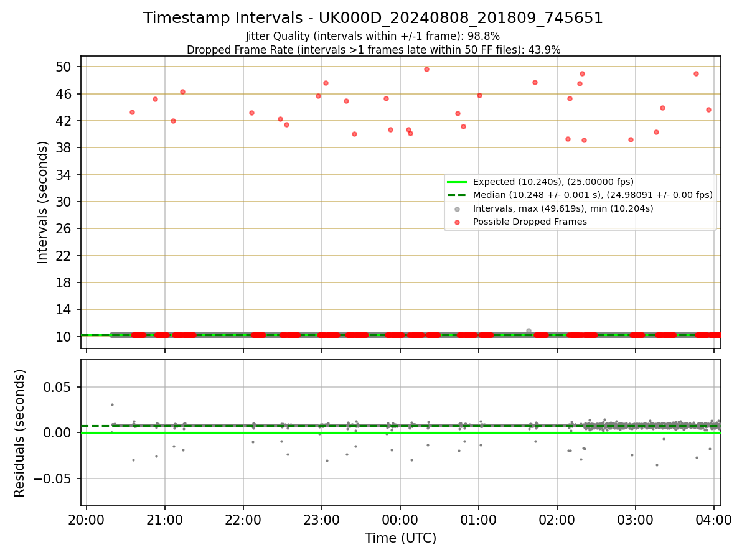Click the solid green line sample in the legend

point(457,182)
